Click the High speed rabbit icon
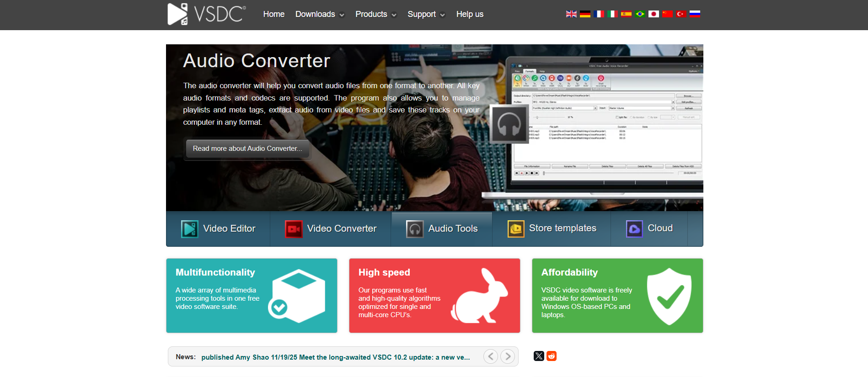868x377 pixels. tap(479, 296)
